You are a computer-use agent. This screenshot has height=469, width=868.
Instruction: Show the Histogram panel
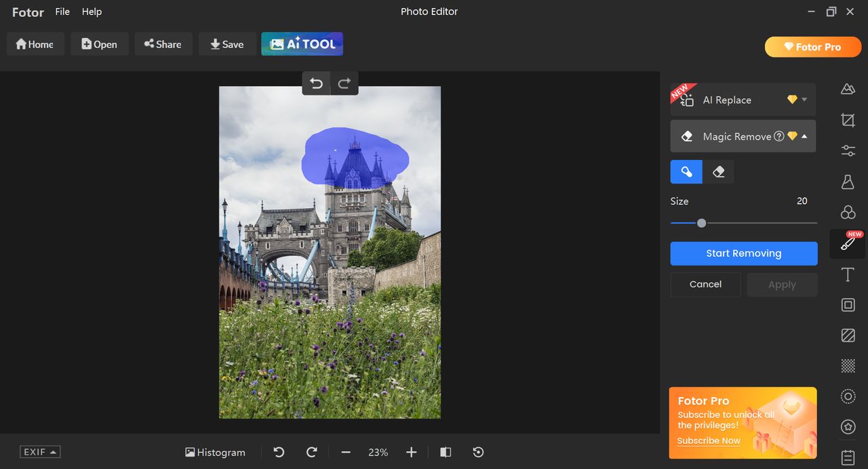215,452
